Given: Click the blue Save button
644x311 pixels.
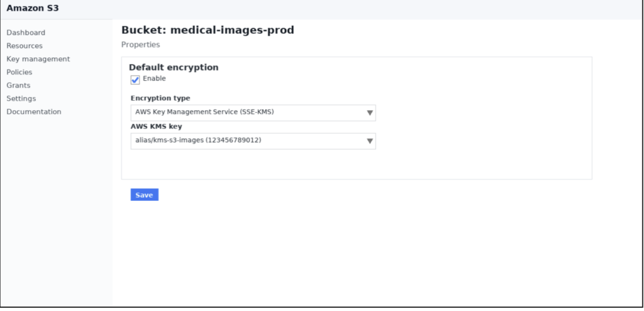Looking at the screenshot, I should click(145, 195).
